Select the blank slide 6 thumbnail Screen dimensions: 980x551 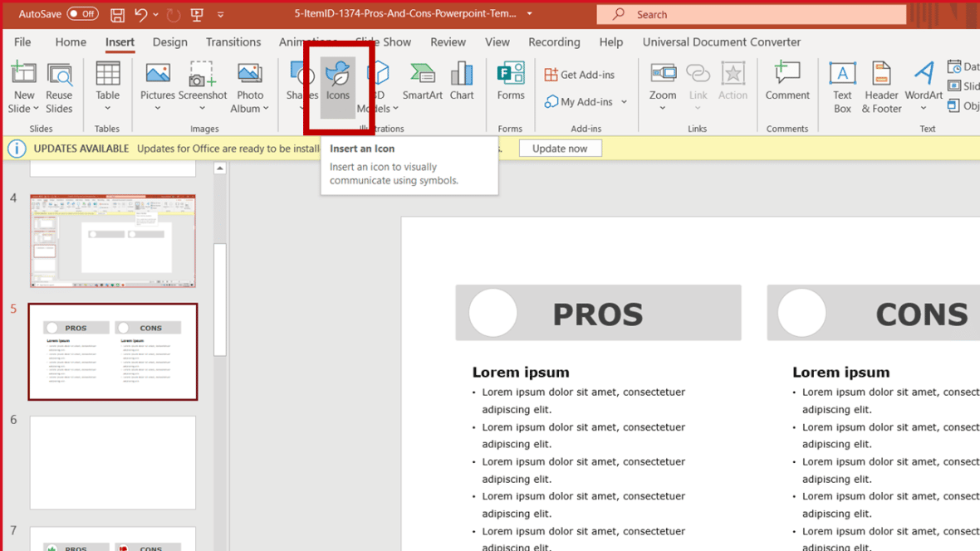click(x=113, y=462)
